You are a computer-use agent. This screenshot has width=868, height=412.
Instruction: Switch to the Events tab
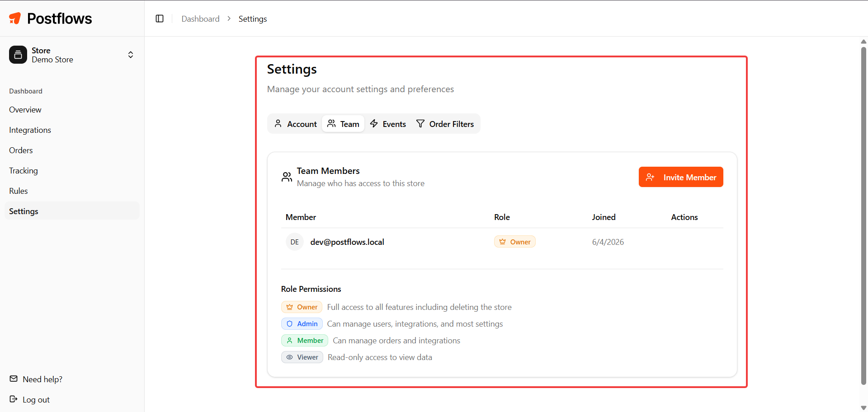pos(388,124)
